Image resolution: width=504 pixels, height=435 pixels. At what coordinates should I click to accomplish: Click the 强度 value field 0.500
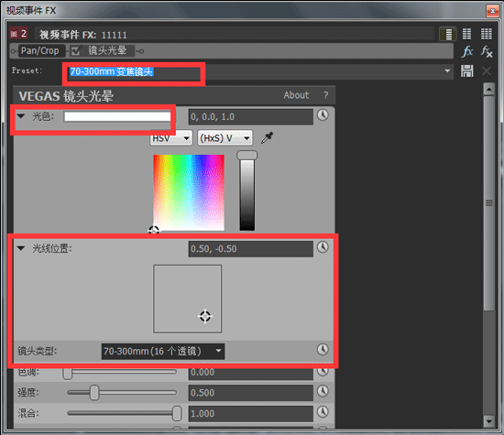[x=251, y=393]
